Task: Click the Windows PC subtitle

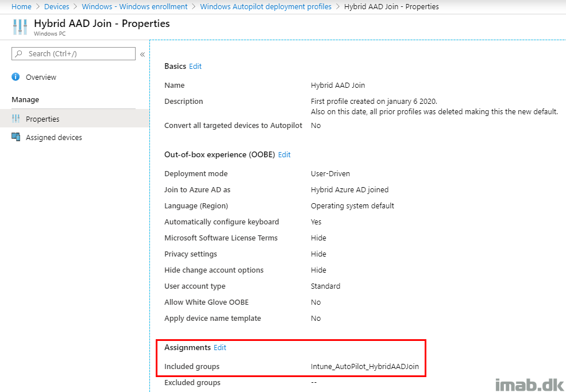Action: [50, 33]
